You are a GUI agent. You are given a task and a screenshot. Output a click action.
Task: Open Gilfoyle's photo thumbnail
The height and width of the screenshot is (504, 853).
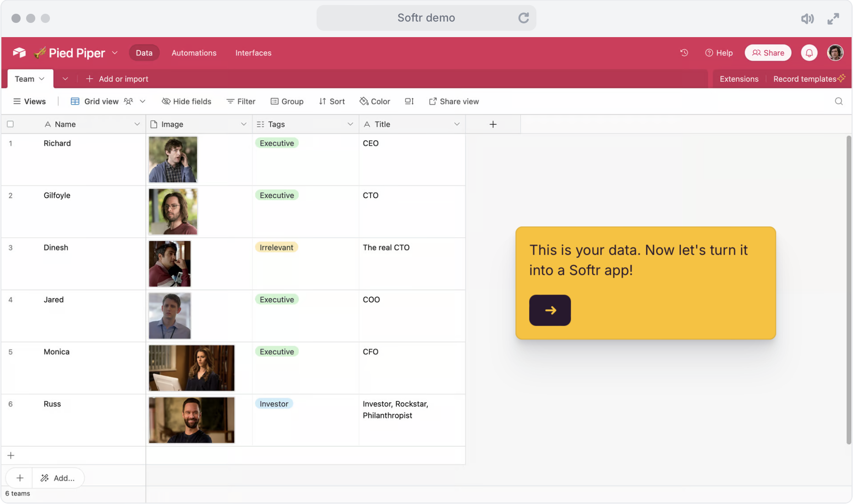[x=173, y=212]
